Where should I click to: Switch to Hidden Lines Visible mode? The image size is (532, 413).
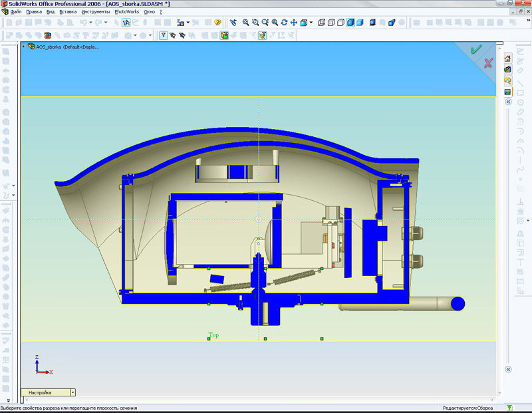(x=331, y=23)
